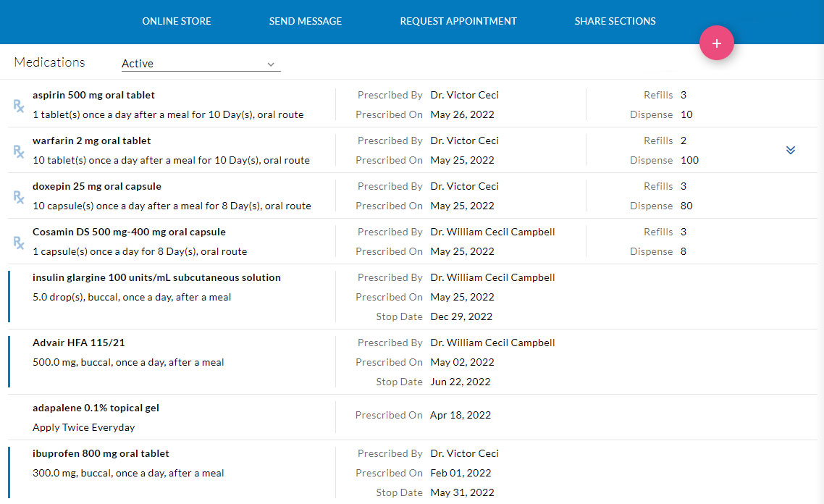Click the Medications section heading

point(49,62)
